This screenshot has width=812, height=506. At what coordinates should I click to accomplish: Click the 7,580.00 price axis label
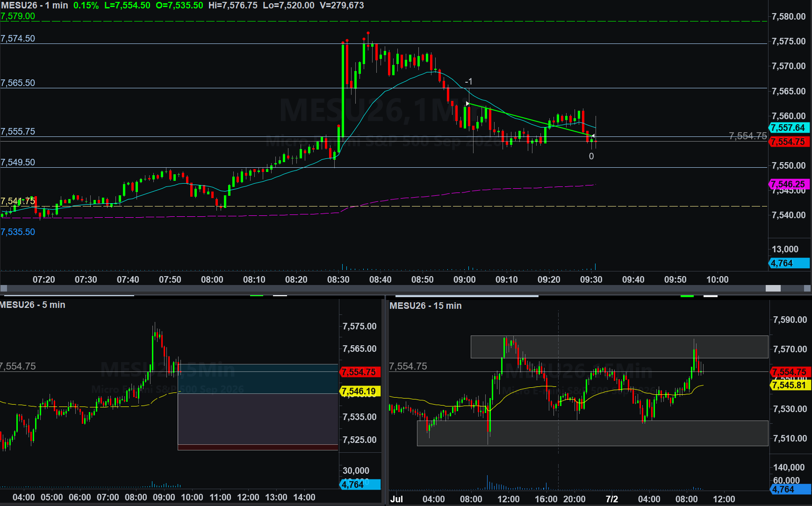tap(789, 16)
